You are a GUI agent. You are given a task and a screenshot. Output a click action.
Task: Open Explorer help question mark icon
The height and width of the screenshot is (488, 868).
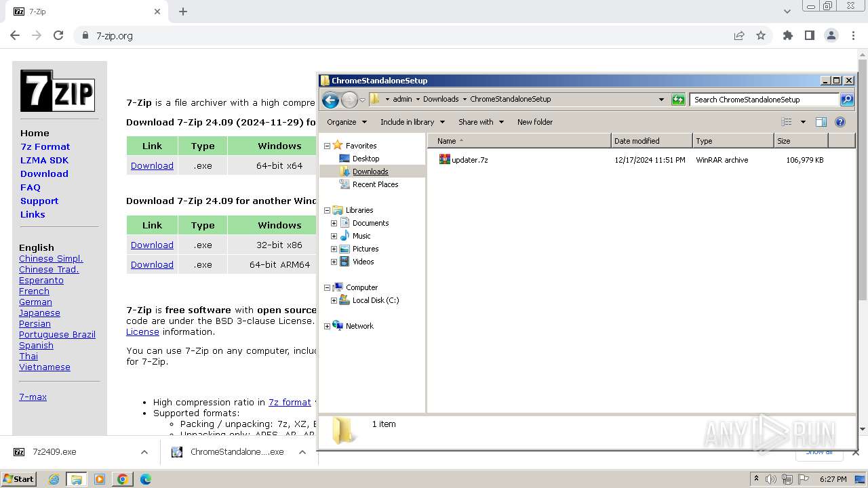click(840, 122)
